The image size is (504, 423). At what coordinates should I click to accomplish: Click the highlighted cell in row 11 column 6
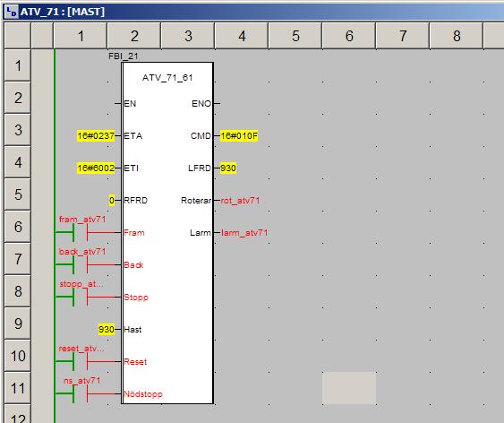click(349, 388)
